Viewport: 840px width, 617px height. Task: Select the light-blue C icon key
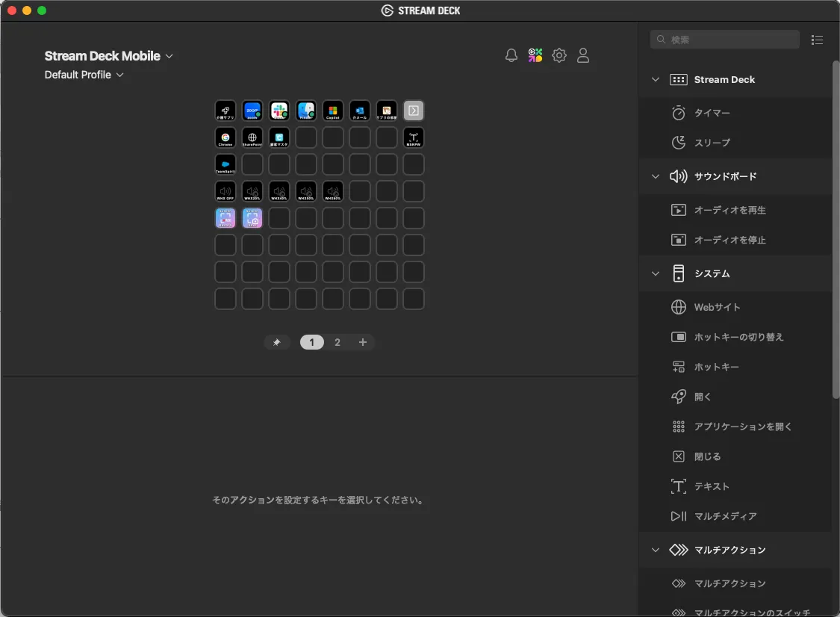pyautogui.click(x=279, y=137)
